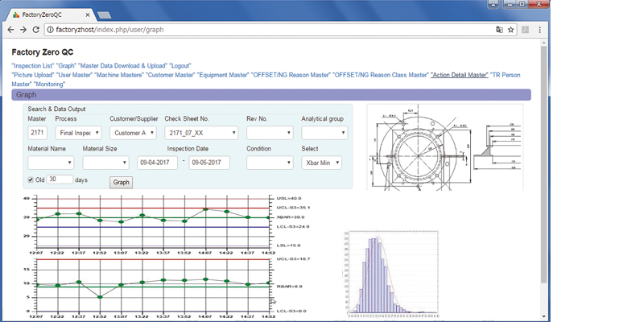Reload the page with refresh icon
The height and width of the screenshot is (322, 644).
36,30
